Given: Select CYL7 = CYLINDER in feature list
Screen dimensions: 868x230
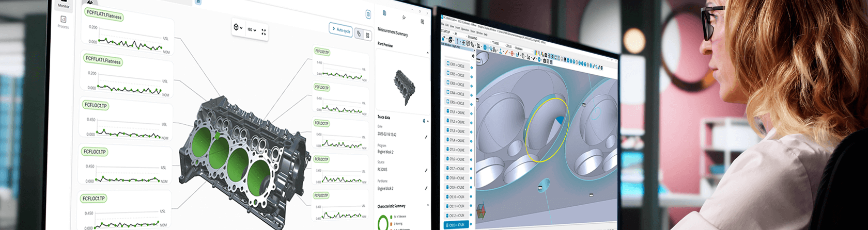Looking at the screenshot, I should coord(457,169).
